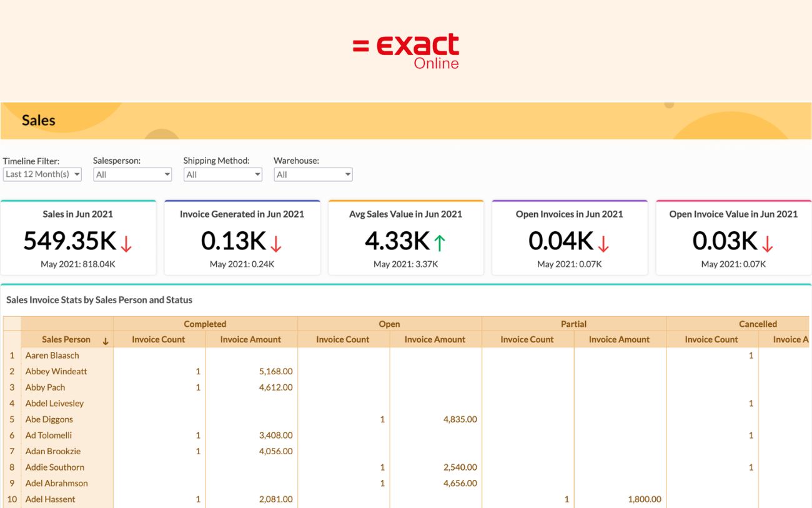This screenshot has width=812, height=508.
Task: Click the 549.35K sales value
Action: point(70,241)
